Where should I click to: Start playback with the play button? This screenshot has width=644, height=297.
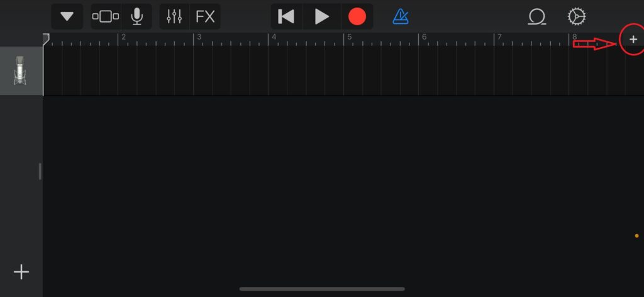(x=321, y=17)
